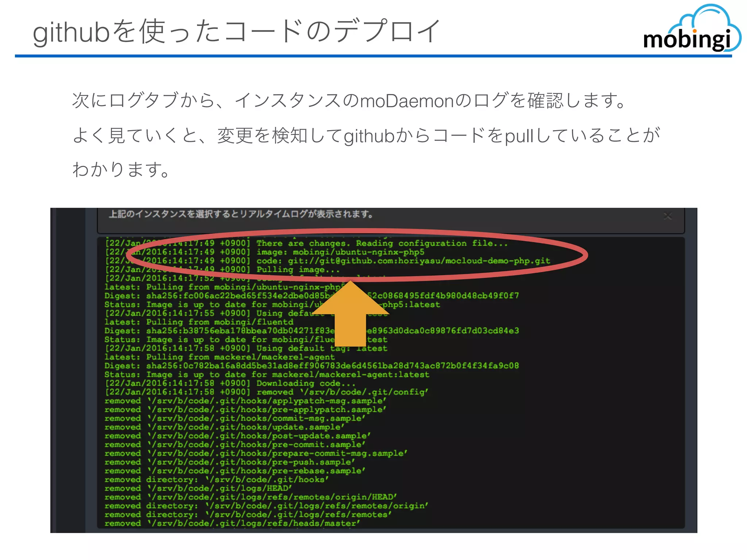Select log line with git@github.com:horiyasu/mocloud-demo-php.git

[328, 261]
